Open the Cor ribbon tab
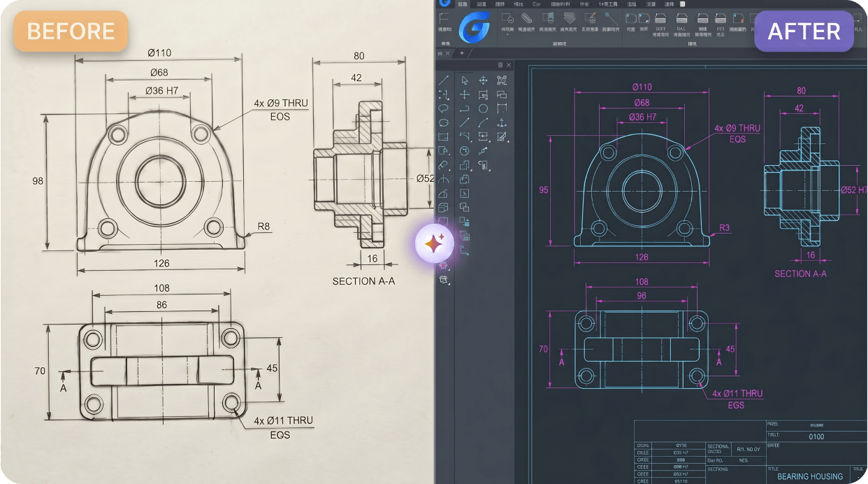 [536, 4]
